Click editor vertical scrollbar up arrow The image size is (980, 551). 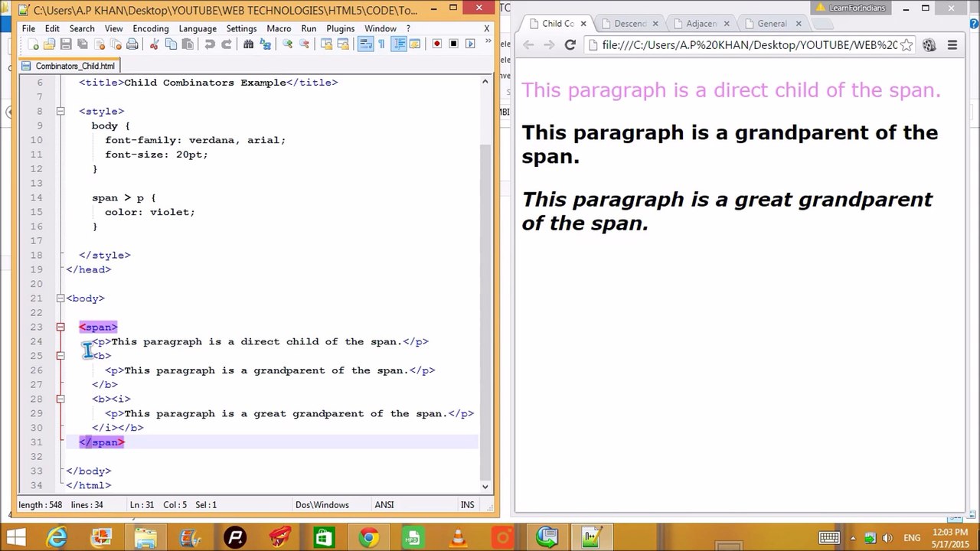pyautogui.click(x=485, y=81)
